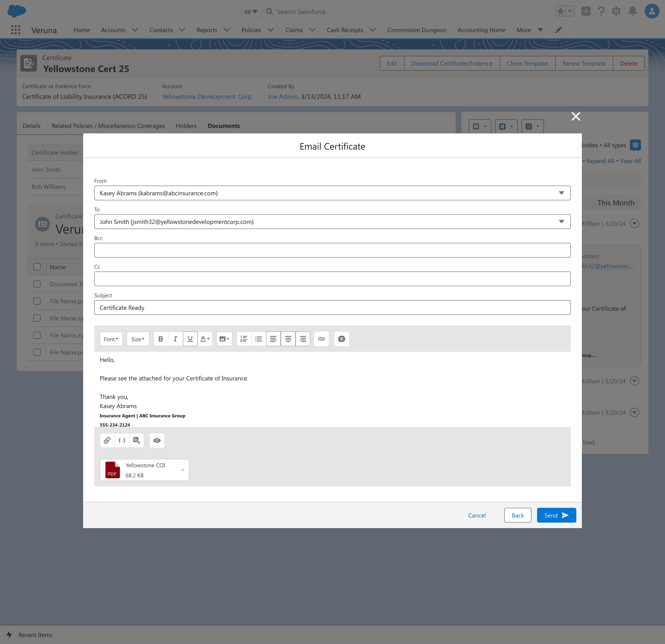Expand the Cash Receipts nav chevron
Screen dimensions: 665x644
tap(373, 30)
